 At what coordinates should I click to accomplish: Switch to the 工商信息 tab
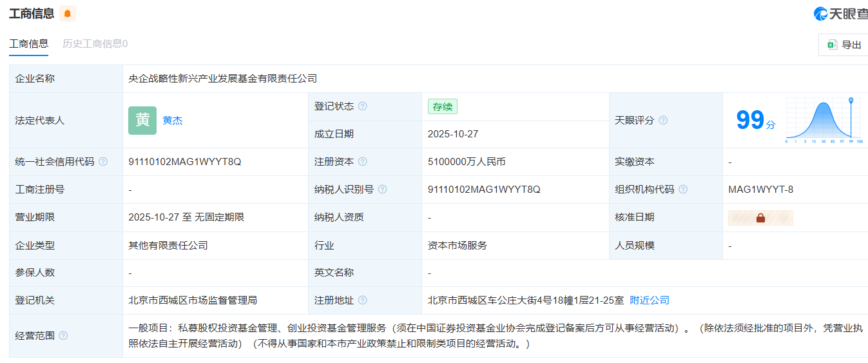click(28, 44)
